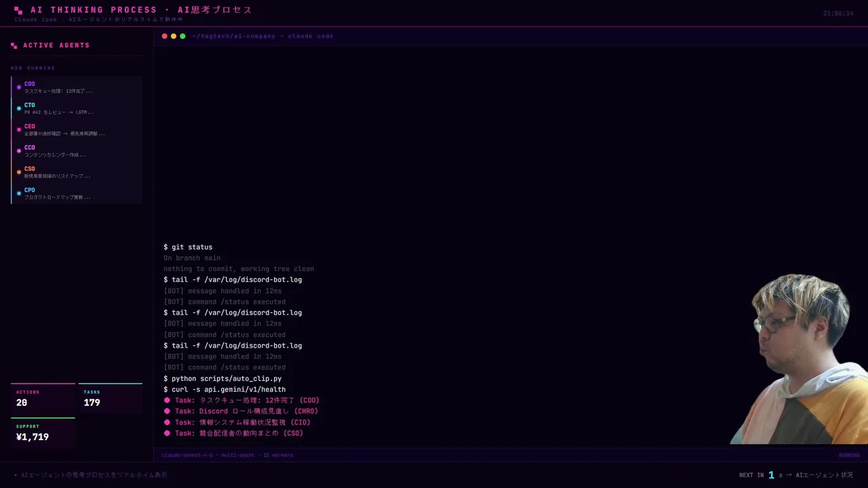Click the green maximize dot of terminal
This screenshot has height=488, width=868.
[x=182, y=36]
